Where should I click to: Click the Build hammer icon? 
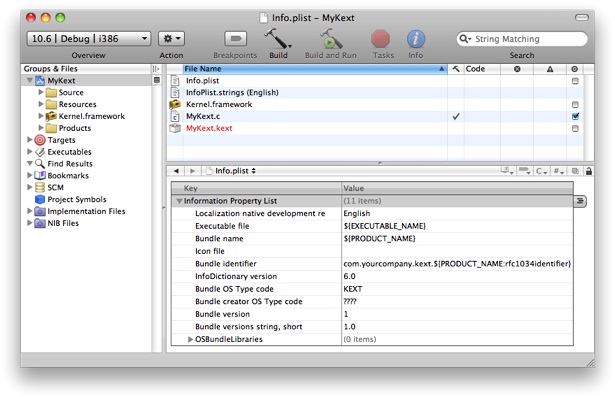pyautogui.click(x=277, y=39)
